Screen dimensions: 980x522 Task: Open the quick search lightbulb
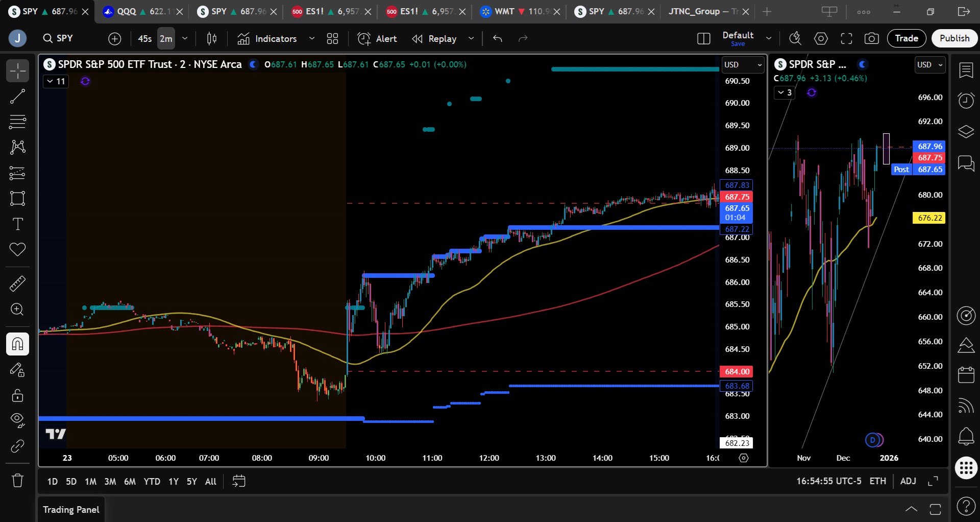coord(795,39)
